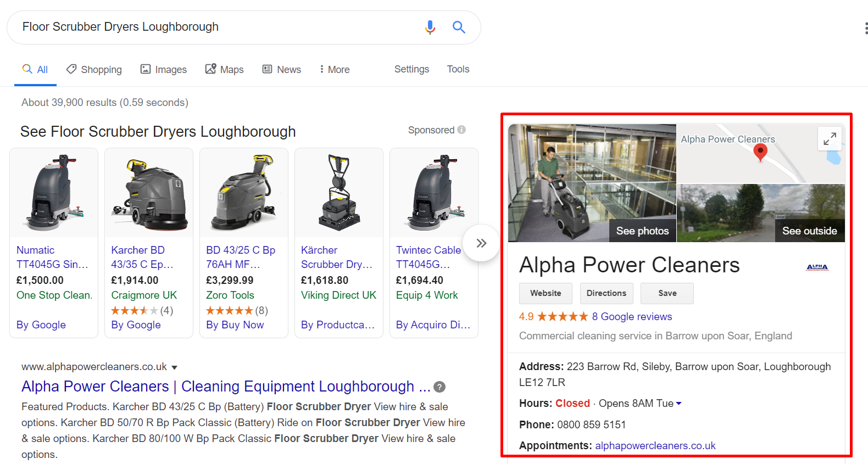Screen dimensions: 868x464
Task: Open the Kärcher Scrubber Dryer product image
Action: click(x=339, y=193)
